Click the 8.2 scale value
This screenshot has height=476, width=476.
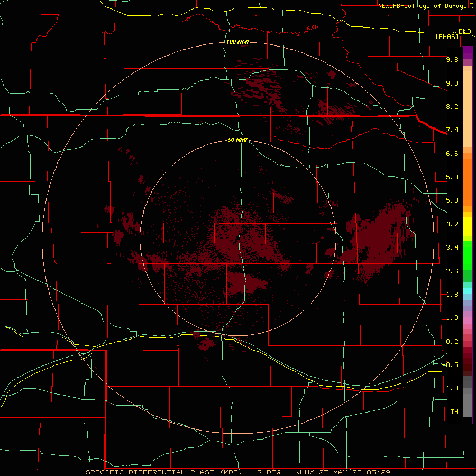(x=452, y=106)
